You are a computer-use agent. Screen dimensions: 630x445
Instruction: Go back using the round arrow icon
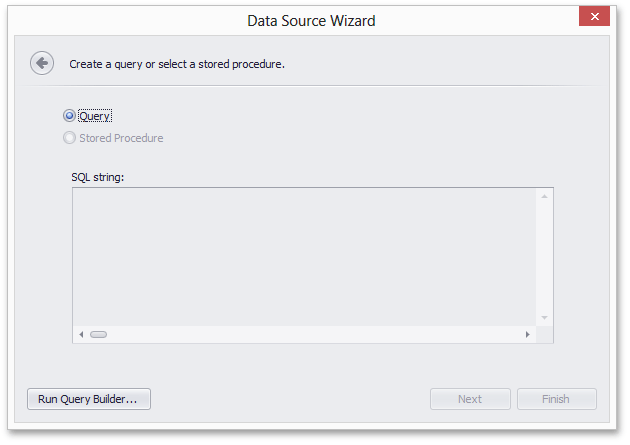pyautogui.click(x=42, y=63)
